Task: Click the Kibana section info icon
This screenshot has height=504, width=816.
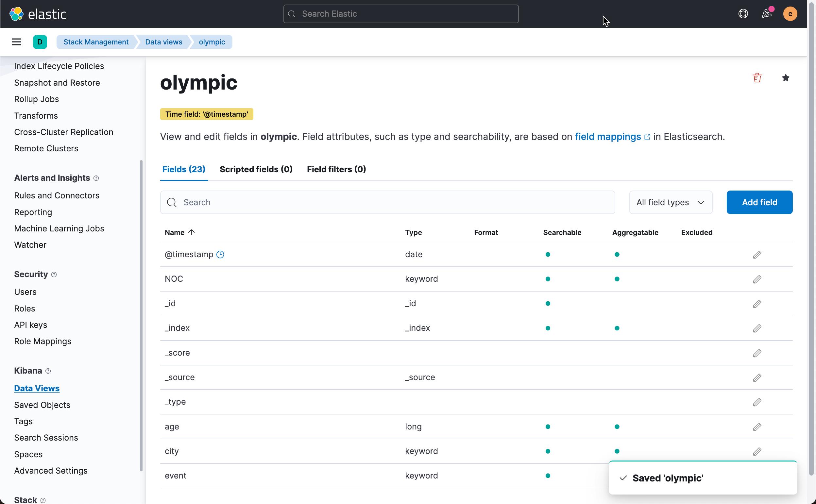Action: tap(48, 371)
